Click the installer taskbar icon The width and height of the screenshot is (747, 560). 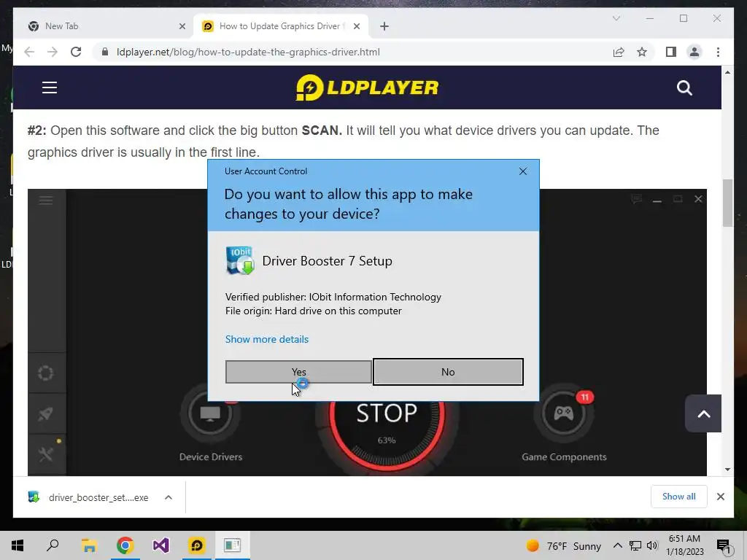(232, 545)
